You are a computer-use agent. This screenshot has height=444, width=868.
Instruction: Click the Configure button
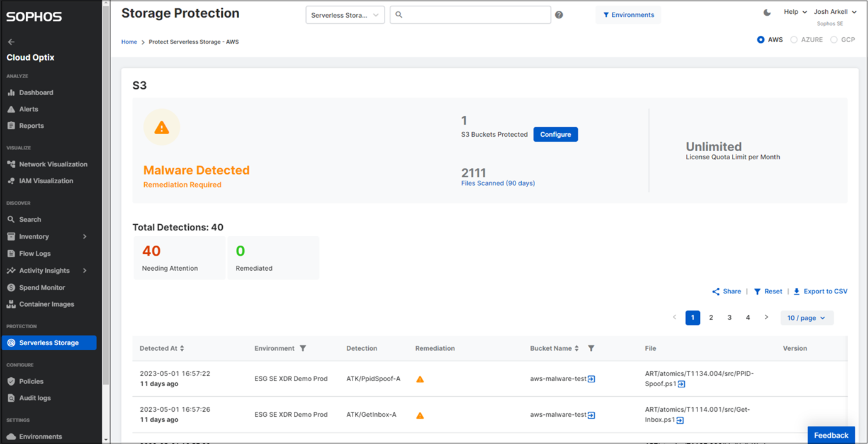(x=555, y=134)
